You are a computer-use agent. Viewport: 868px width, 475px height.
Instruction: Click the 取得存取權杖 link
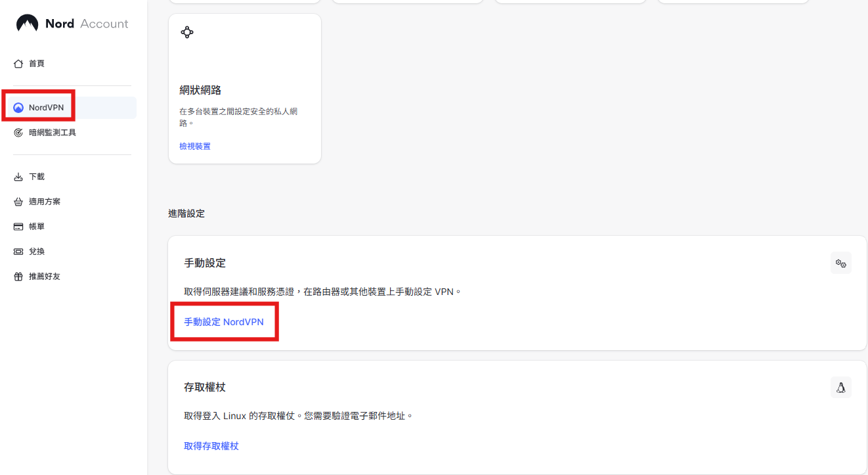click(x=211, y=446)
